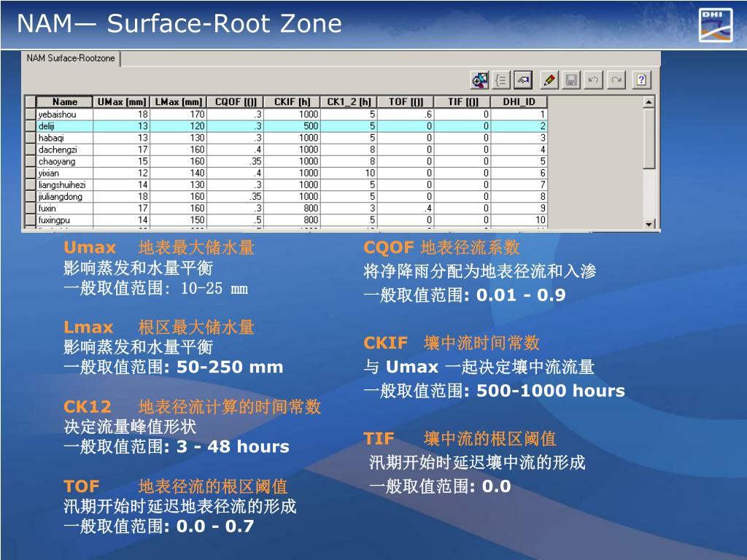Click the slide title 'NAM— Surface-Root Zone'
The height and width of the screenshot is (560, 747).
pyautogui.click(x=179, y=23)
